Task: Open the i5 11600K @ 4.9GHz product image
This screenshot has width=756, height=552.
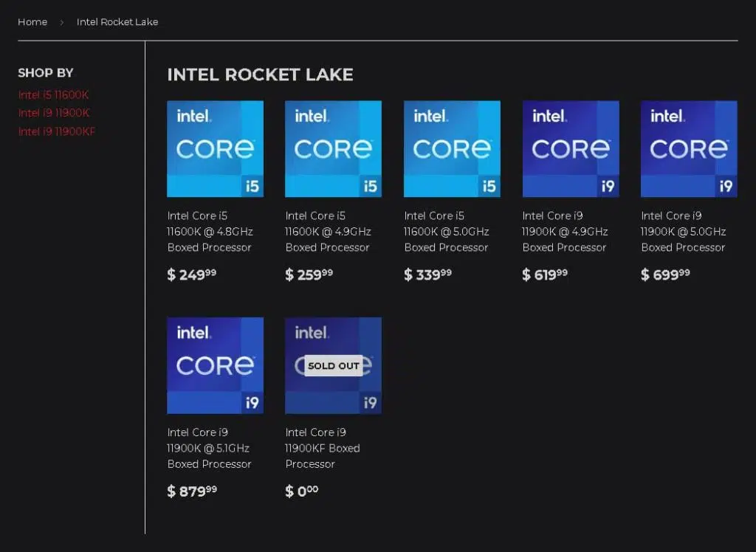Action: pyautogui.click(x=333, y=149)
